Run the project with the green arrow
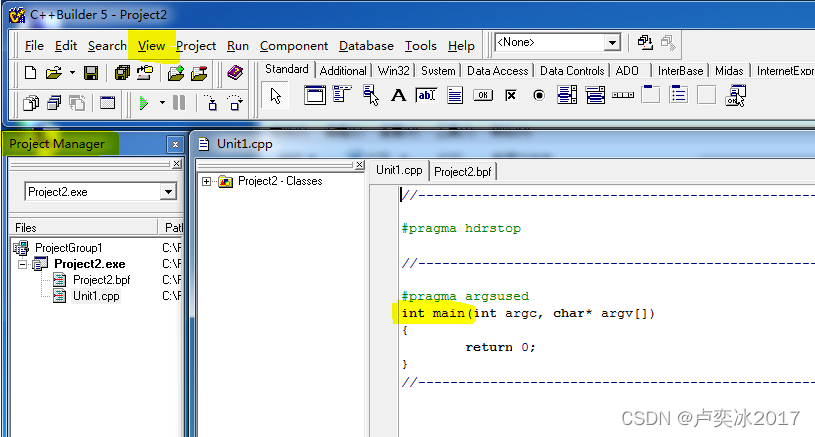The width and height of the screenshot is (815, 437). coord(144,103)
